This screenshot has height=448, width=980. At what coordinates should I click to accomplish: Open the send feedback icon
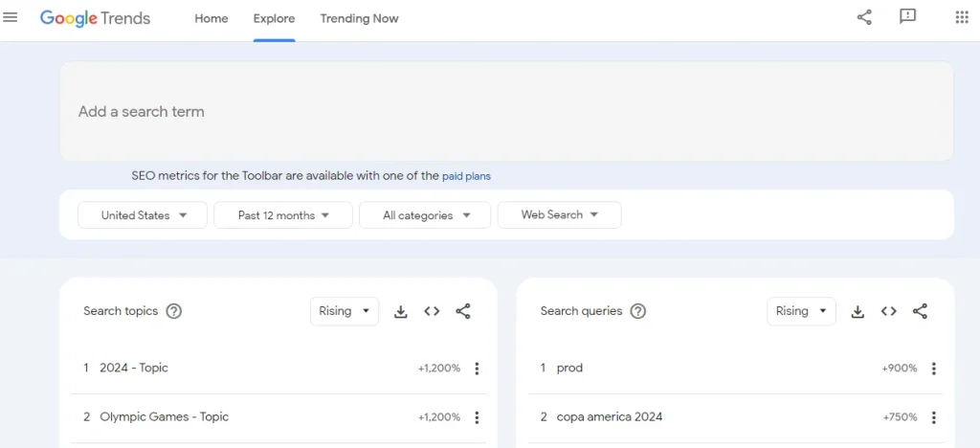(907, 17)
